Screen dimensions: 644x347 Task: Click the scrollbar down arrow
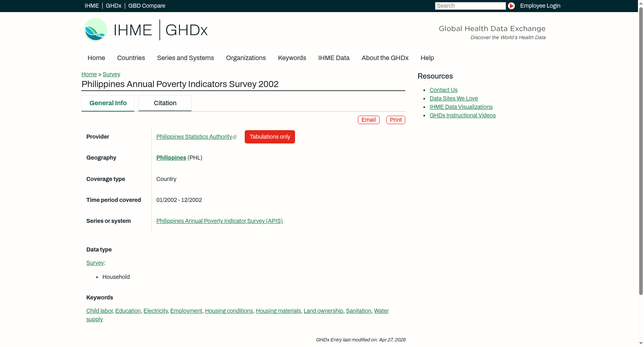click(x=641, y=344)
